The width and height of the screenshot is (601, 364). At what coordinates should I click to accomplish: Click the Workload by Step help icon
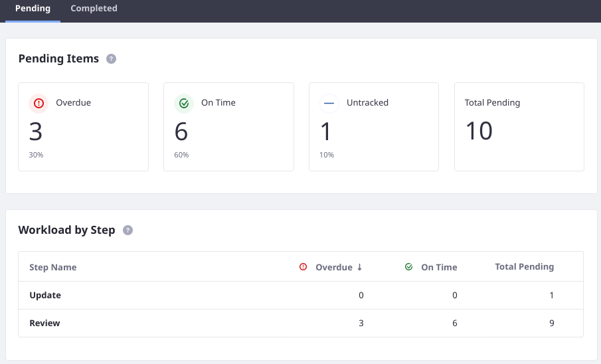pos(128,230)
